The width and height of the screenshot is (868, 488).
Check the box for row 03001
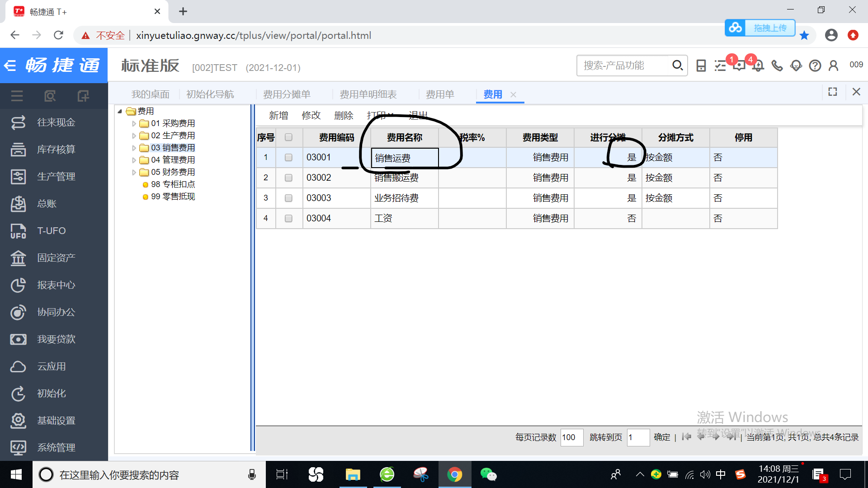click(288, 158)
